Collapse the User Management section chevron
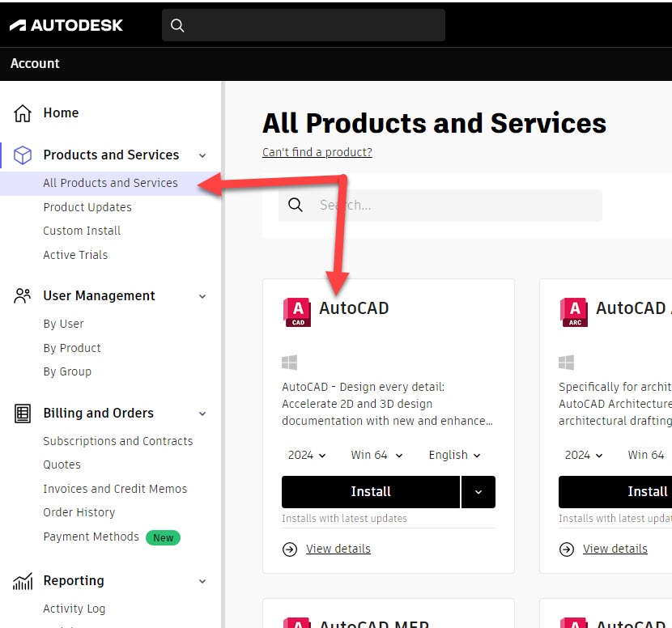This screenshot has height=628, width=672. coord(202,296)
